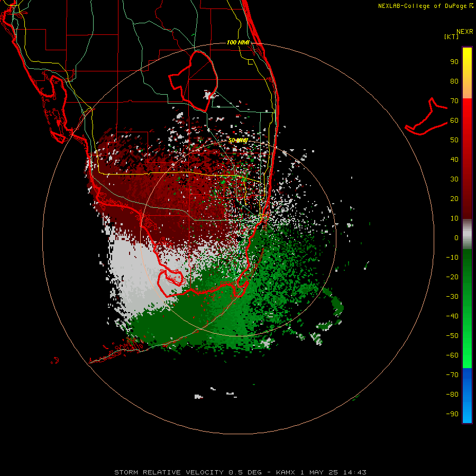This screenshot has height=476, width=476.
Task: Click the -60 value on the velocity scale
Action: 452,355
